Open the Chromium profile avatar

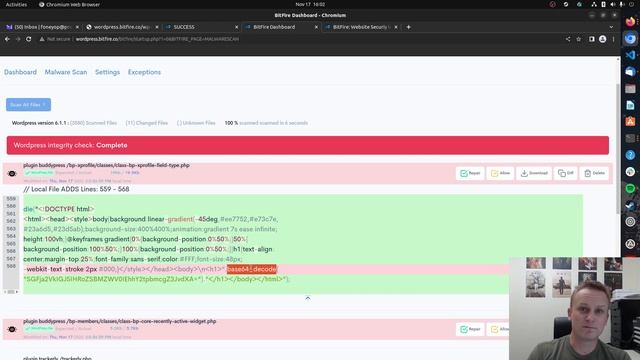point(602,39)
